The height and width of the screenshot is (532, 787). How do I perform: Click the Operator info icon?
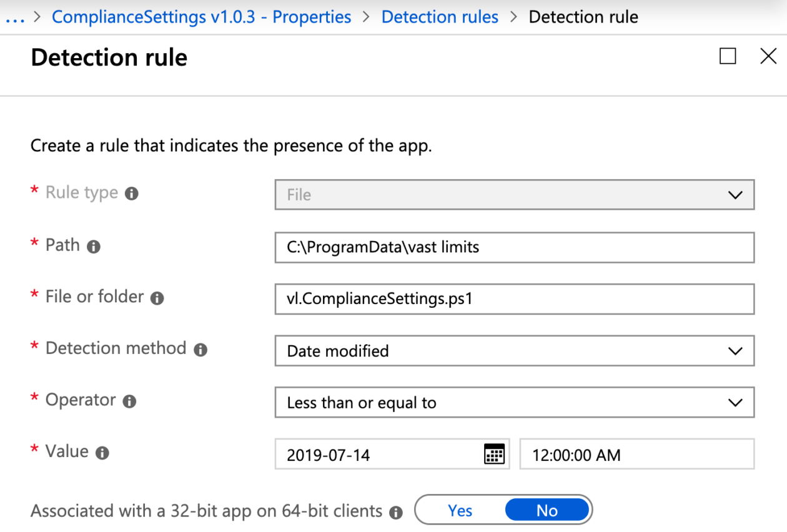(129, 401)
